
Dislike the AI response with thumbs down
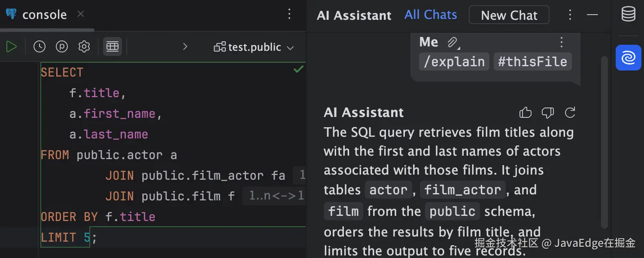tap(548, 113)
